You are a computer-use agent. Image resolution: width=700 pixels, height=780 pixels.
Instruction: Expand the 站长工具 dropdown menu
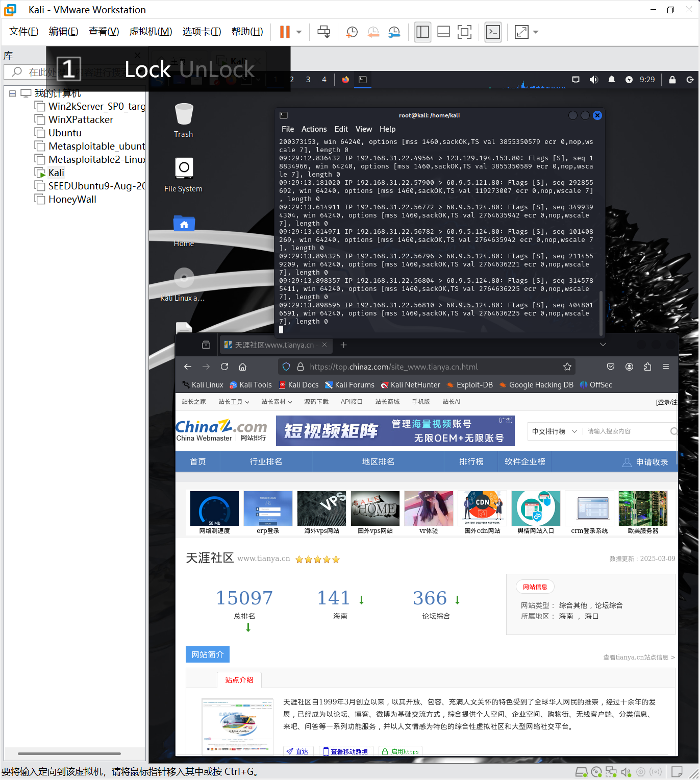click(234, 402)
